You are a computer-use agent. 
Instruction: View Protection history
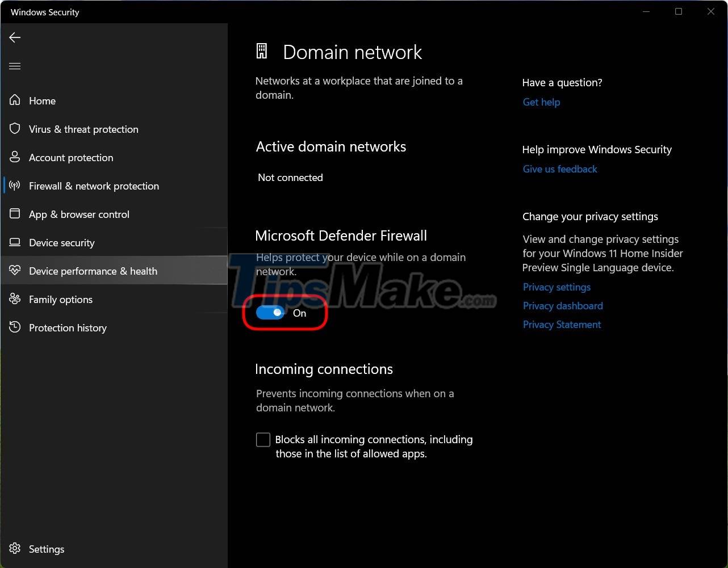(114, 327)
